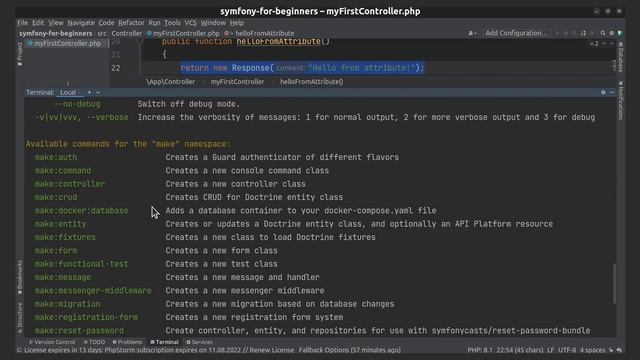Click the green JetBrains Toolbox icon top right

pos(620,33)
